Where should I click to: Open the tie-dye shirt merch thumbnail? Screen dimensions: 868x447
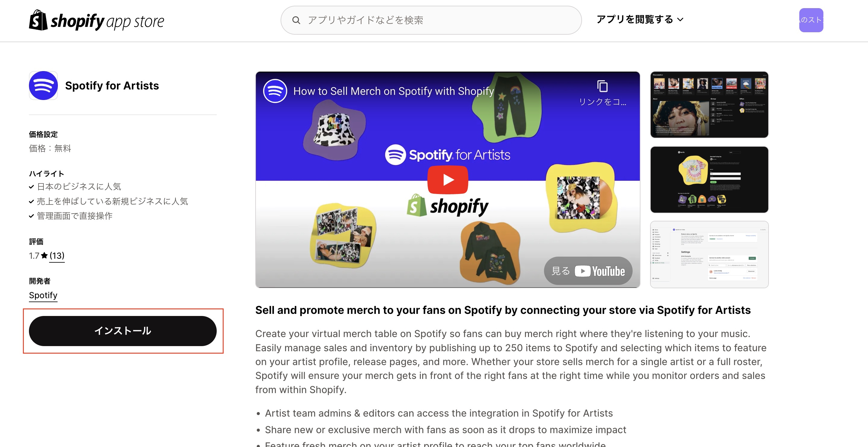pos(709,180)
